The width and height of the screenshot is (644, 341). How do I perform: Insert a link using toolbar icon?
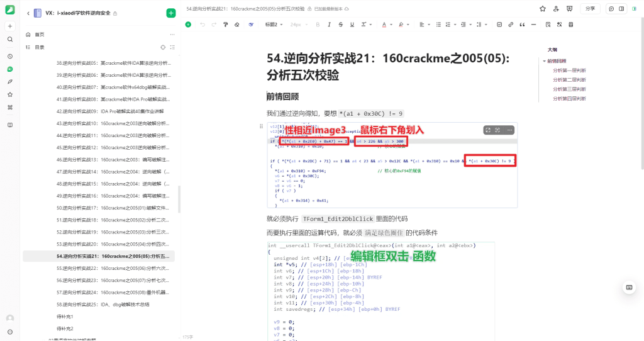coord(510,25)
